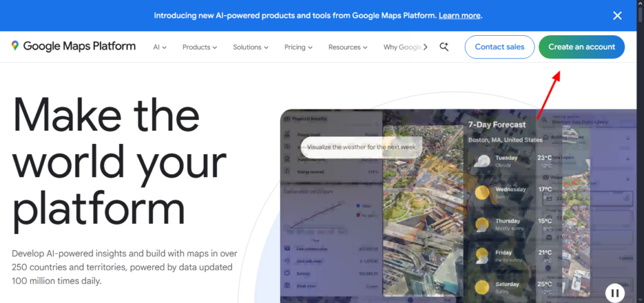Screen dimensions: 644x303
Task: Open the Resources navigation menu
Action: coord(348,47)
